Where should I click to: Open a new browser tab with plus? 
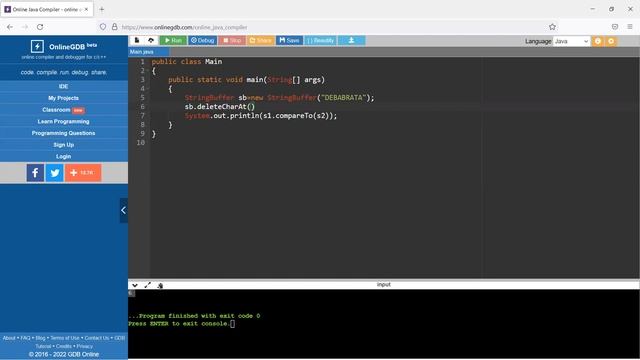pos(102,9)
